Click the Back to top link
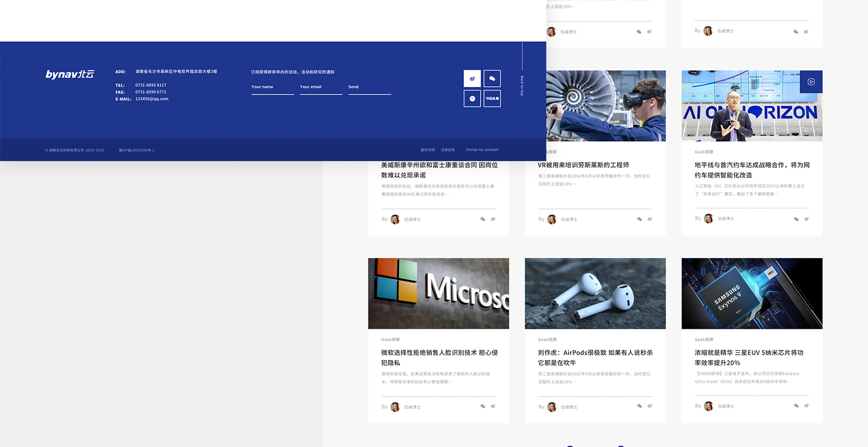 pyautogui.click(x=522, y=86)
